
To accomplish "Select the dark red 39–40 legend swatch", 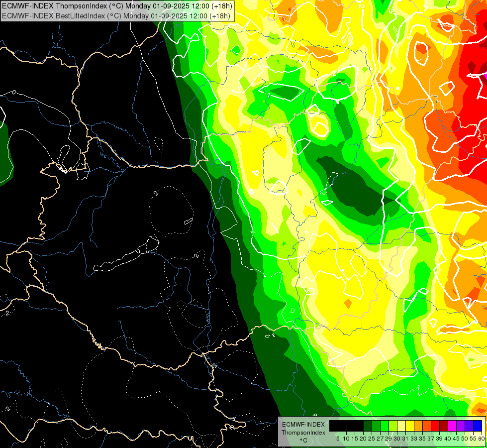I will point(444,426).
